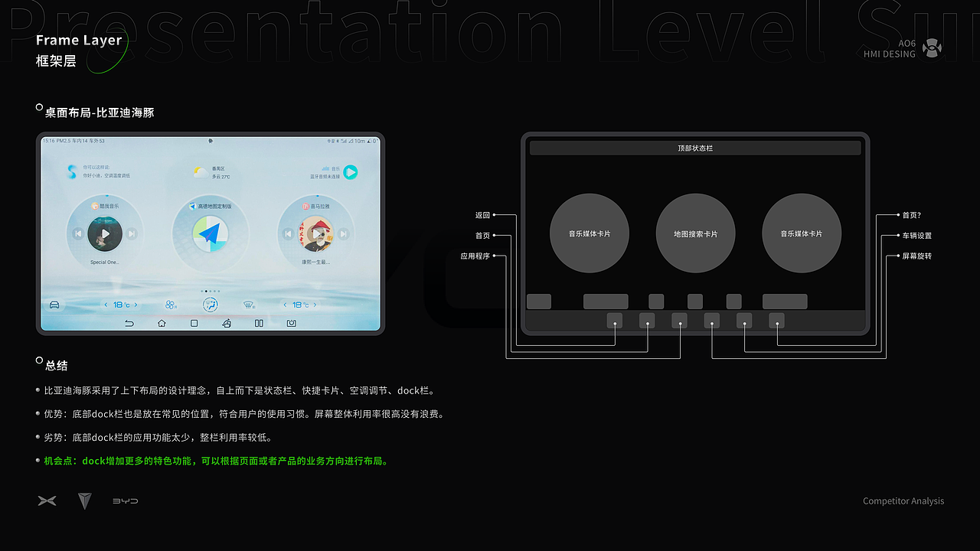This screenshot has height=551, width=980.
Task: Raise the left 18°C temperature
Action: click(x=136, y=305)
